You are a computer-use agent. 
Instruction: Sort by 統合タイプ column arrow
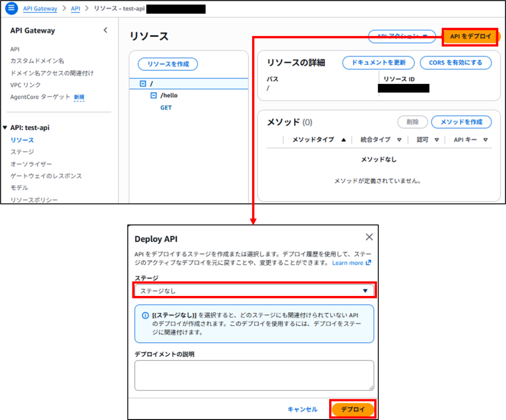click(399, 140)
